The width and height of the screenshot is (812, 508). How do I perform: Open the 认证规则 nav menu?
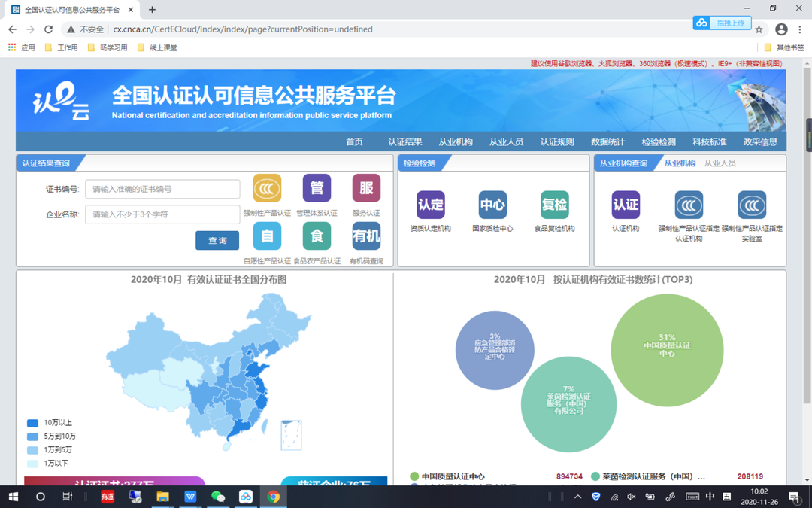(557, 142)
